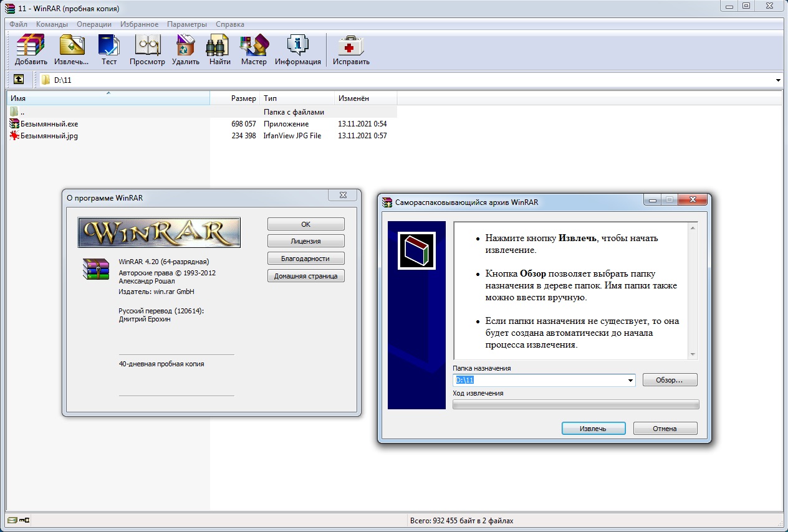
Task: Click the Благодарности button
Action: pos(305,259)
